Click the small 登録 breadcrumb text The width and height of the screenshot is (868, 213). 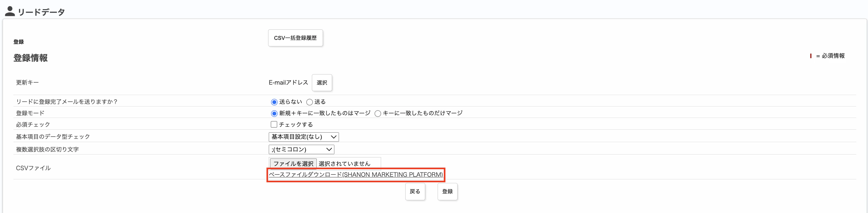point(19,42)
